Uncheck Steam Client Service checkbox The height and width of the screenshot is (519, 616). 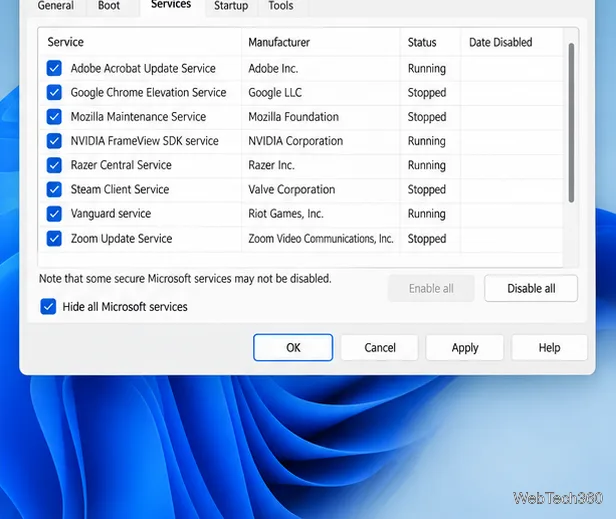tap(54, 189)
